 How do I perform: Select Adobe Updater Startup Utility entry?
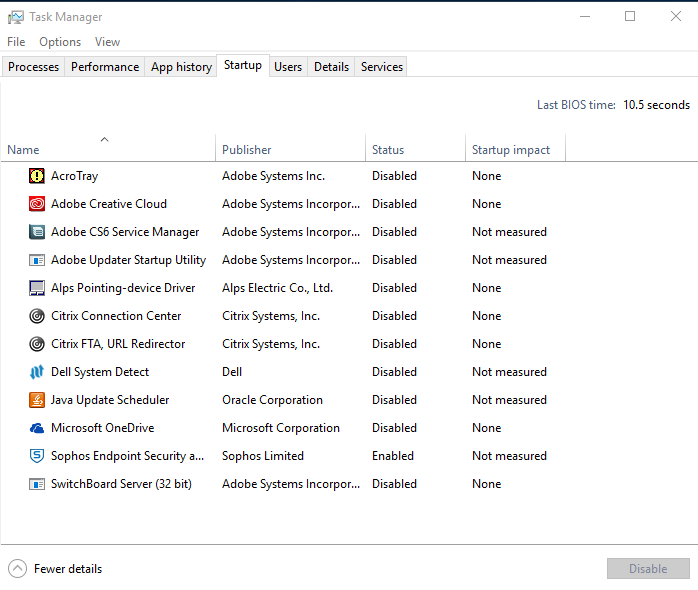point(128,260)
